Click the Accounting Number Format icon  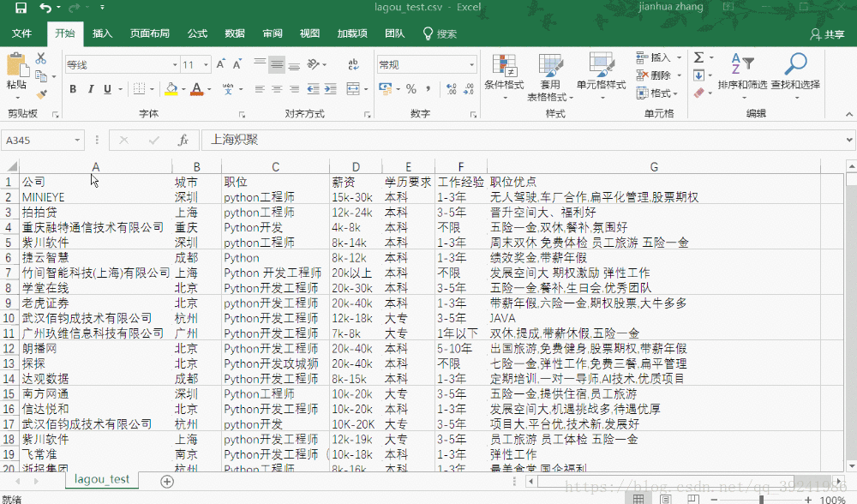coord(386,89)
